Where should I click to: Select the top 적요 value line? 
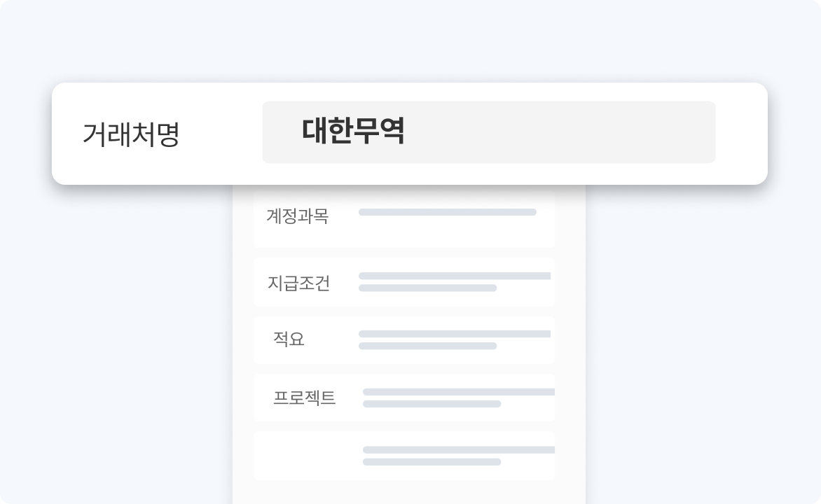tap(454, 334)
